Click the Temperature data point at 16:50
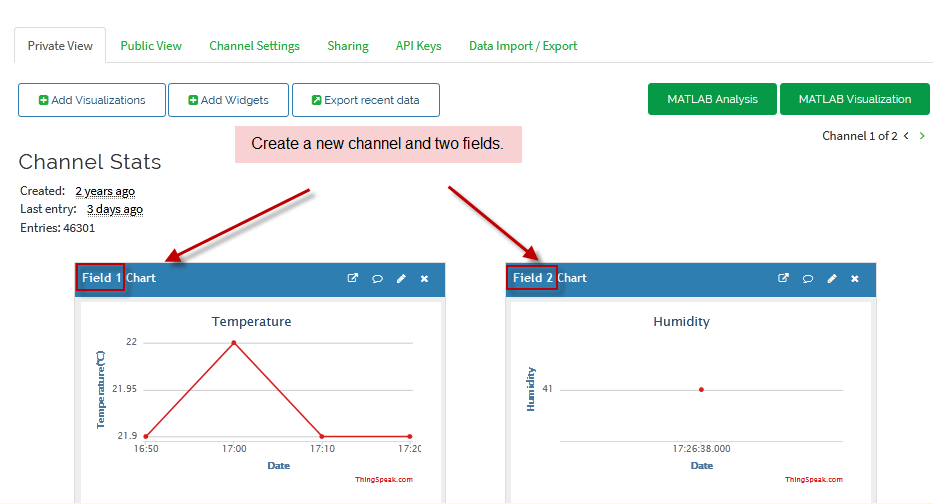The width and height of the screenshot is (933, 504). click(x=146, y=436)
